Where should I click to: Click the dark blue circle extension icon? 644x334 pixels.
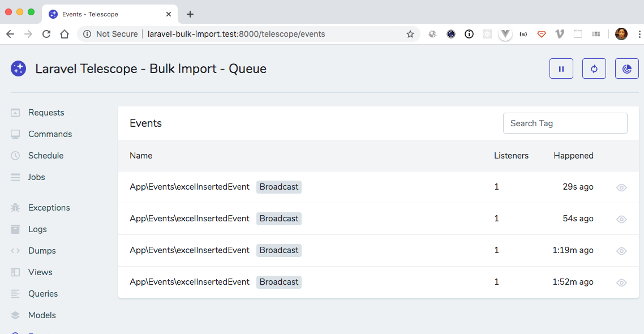(451, 34)
